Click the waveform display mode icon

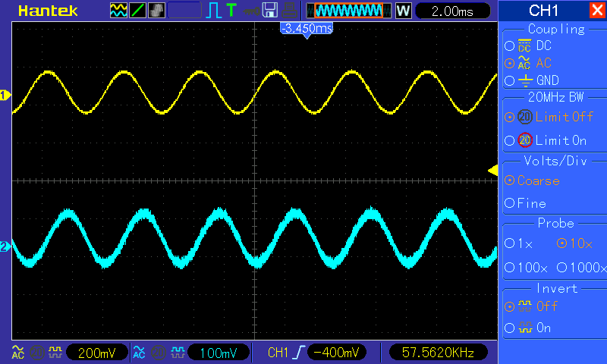[x=118, y=11]
